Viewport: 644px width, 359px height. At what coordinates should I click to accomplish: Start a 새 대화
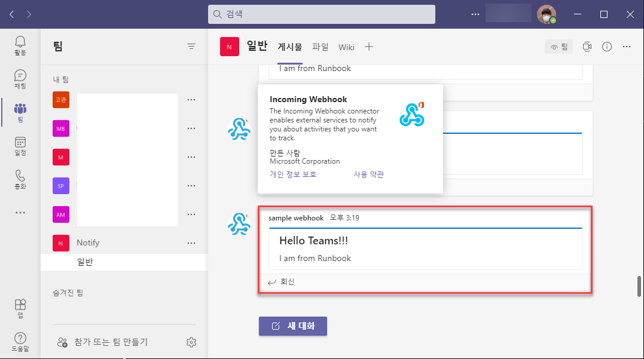point(293,326)
